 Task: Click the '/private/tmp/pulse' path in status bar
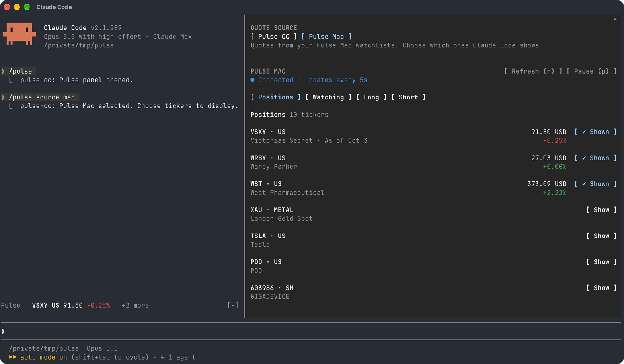pyautogui.click(x=44, y=348)
